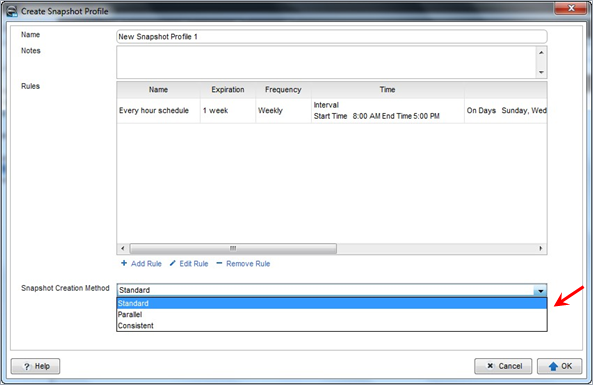Click the Add Rule link
Viewport: 593px width, 385px height.
click(x=141, y=264)
